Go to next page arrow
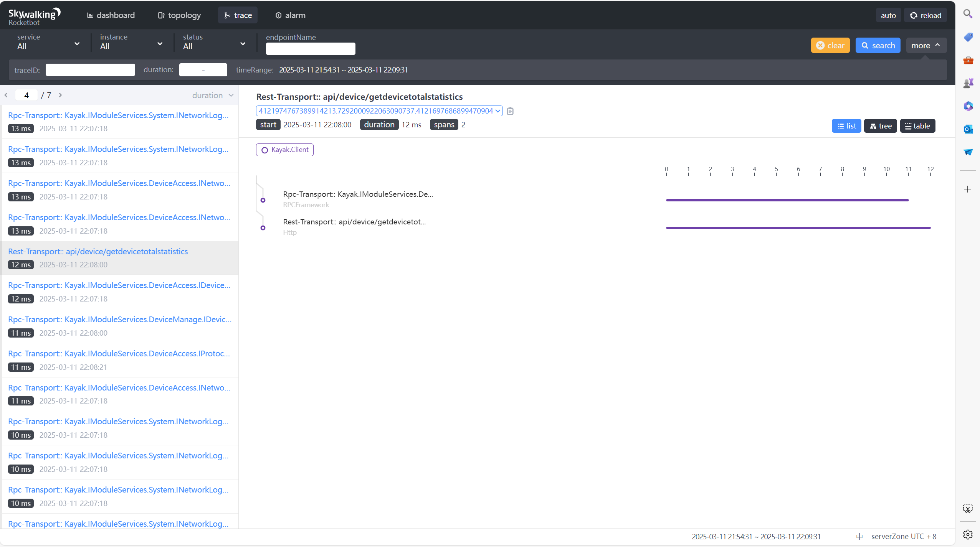This screenshot has width=980, height=547. click(x=60, y=95)
